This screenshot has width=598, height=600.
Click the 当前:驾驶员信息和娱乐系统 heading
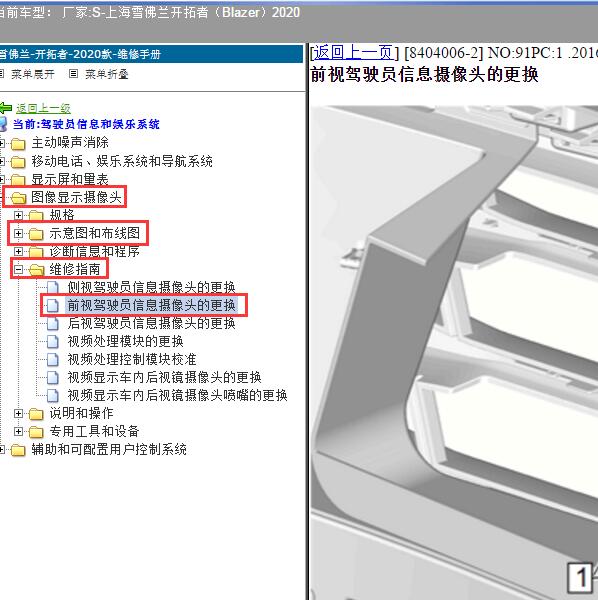[86, 124]
